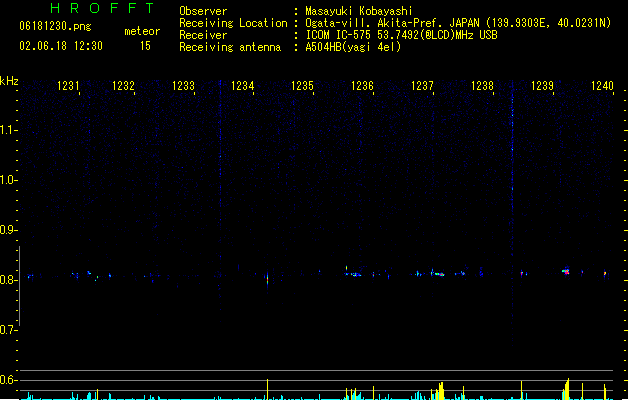Click the gray frequency range bar at left edge

coord(19,286)
